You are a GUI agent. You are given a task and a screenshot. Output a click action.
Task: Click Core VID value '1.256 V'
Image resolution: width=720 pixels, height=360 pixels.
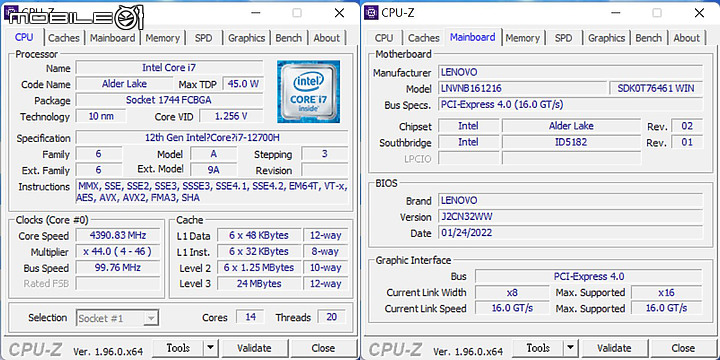(231, 116)
